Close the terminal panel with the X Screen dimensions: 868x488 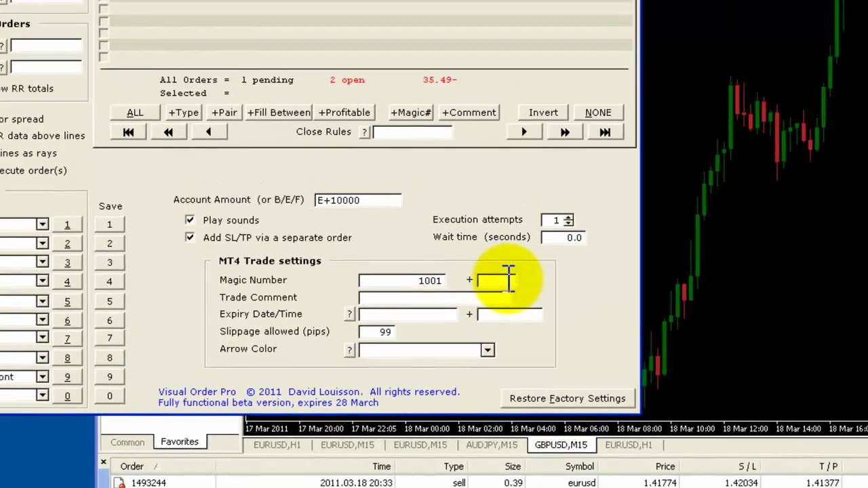tap(103, 462)
